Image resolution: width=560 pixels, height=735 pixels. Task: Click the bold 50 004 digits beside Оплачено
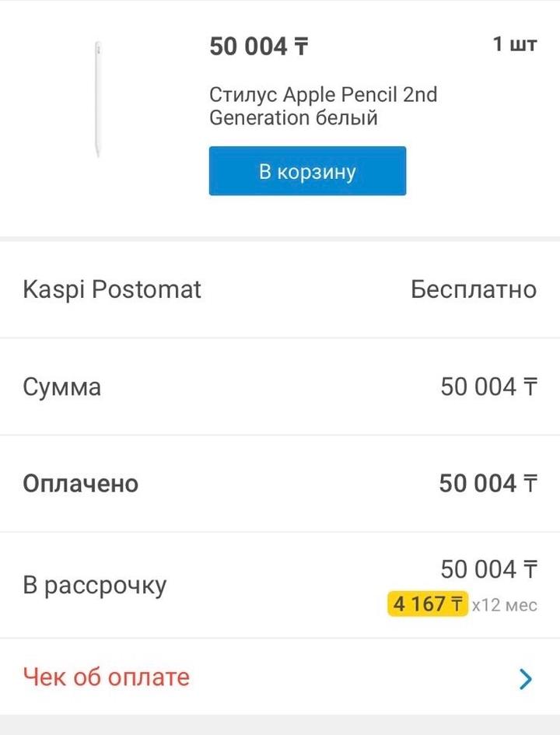pos(477,484)
